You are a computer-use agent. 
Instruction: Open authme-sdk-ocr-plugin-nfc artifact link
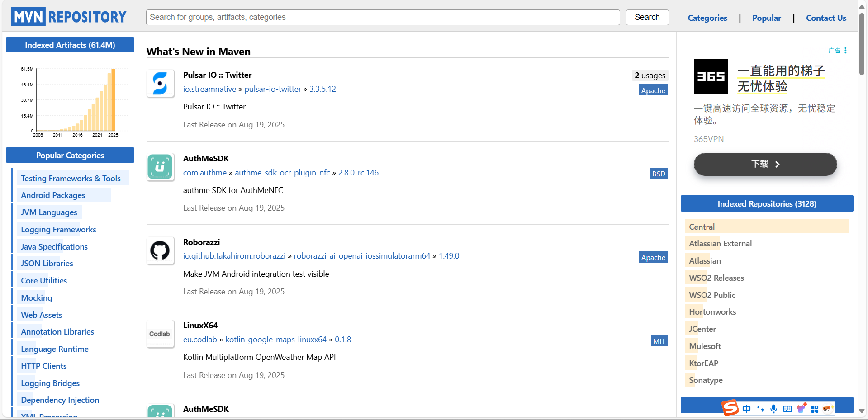282,172
